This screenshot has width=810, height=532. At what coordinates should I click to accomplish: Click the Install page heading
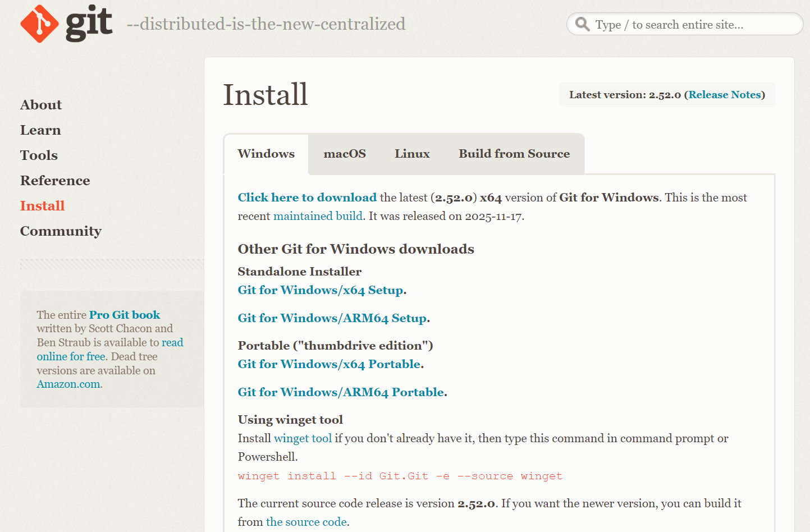pos(266,94)
